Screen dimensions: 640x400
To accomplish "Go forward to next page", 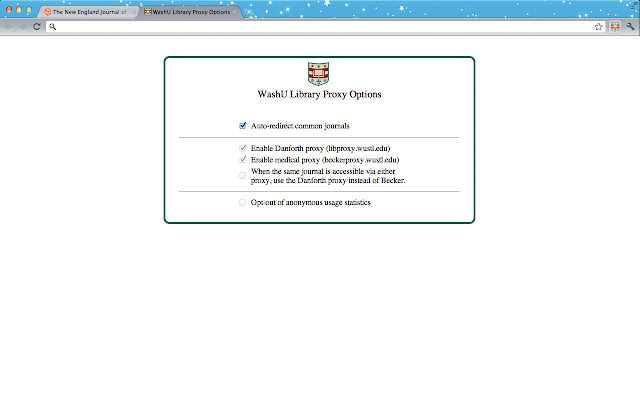I will pos(23,27).
